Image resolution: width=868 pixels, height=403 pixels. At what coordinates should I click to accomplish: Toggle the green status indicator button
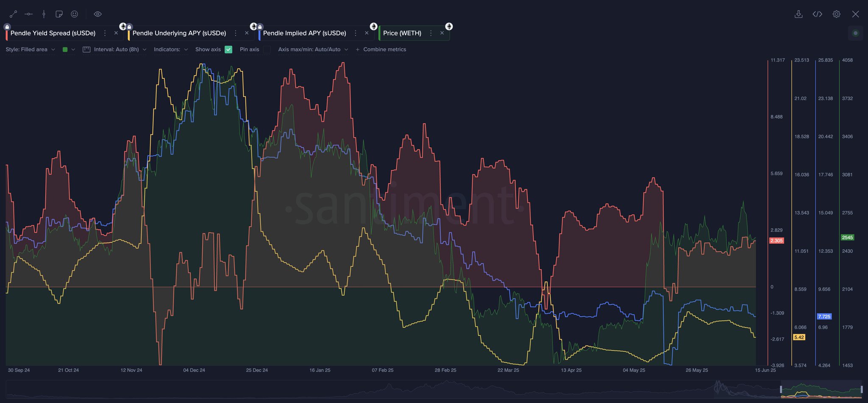click(x=855, y=33)
